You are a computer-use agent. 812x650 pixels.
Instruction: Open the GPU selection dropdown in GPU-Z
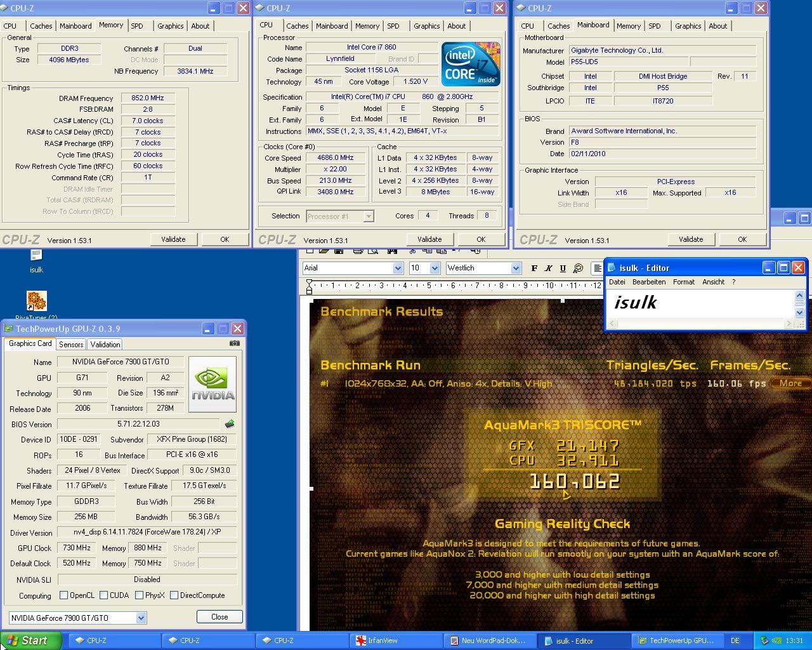pyautogui.click(x=141, y=618)
